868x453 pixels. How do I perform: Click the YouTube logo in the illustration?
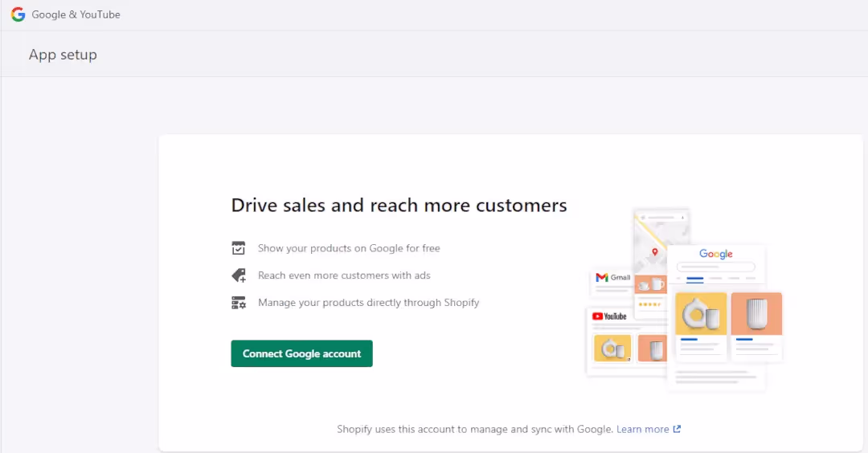[x=609, y=316]
